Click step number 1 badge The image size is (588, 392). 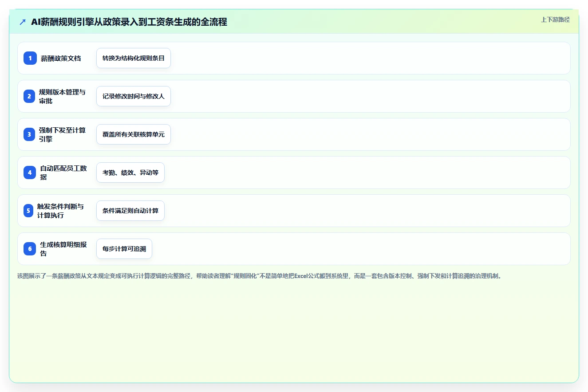30,58
